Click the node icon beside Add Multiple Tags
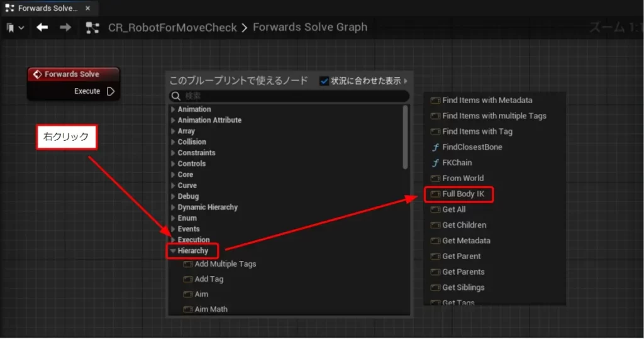644x339 pixels. click(x=187, y=264)
